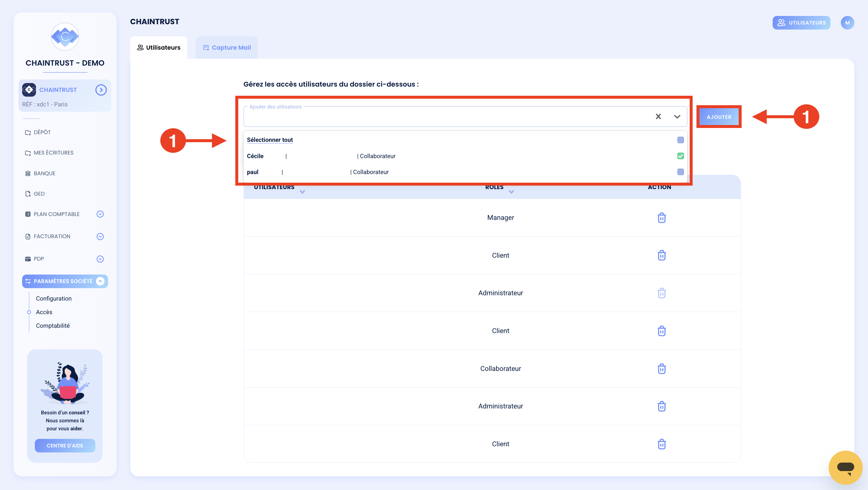Toggle the user dropdown arrow
The image size is (868, 490).
[x=677, y=116]
